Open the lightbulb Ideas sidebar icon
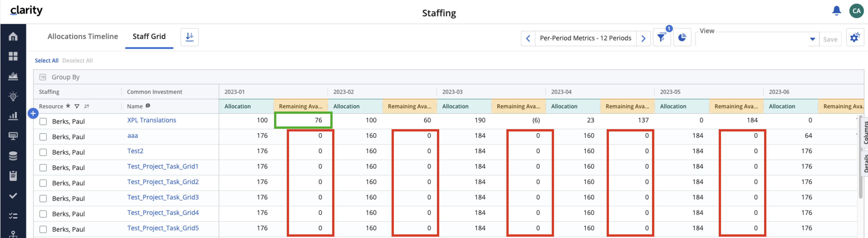Image resolution: width=868 pixels, height=238 pixels. (13, 97)
